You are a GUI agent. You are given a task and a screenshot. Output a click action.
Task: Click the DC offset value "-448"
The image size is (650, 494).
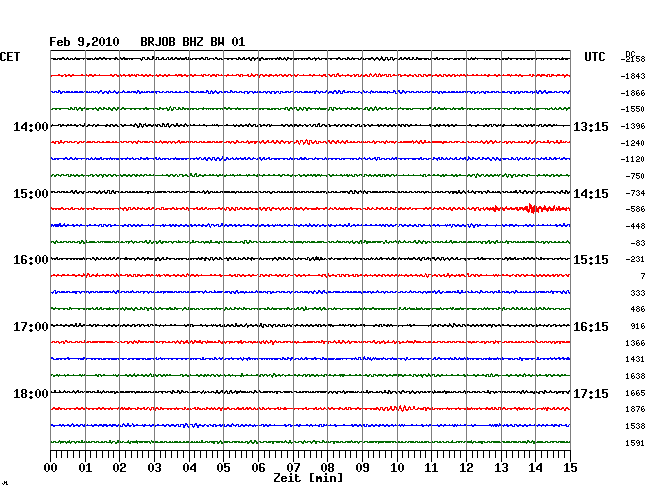click(x=635, y=226)
